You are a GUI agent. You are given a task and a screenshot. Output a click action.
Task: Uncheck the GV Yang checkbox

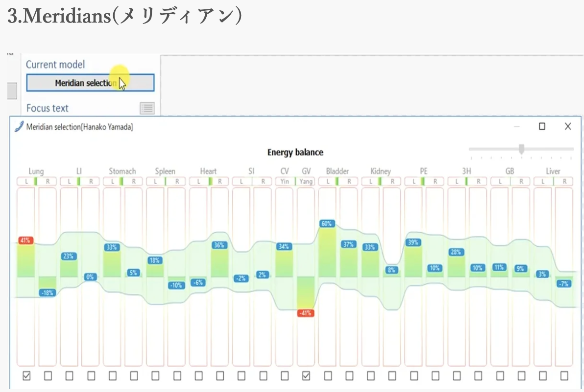306,376
